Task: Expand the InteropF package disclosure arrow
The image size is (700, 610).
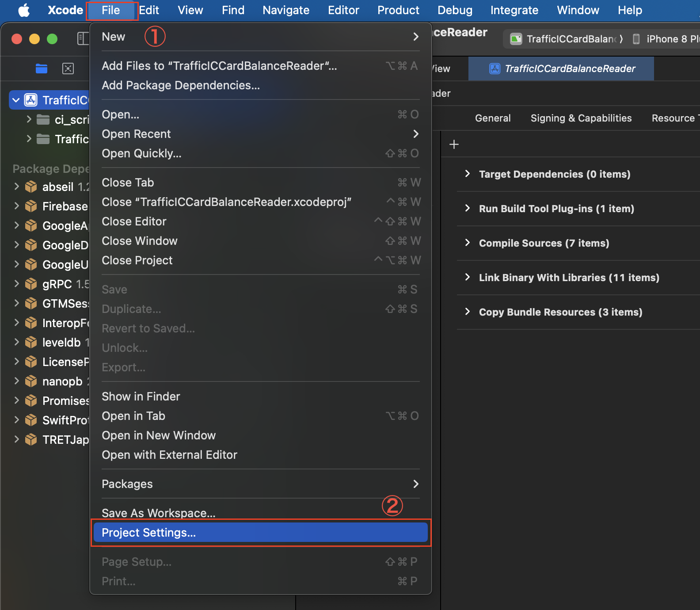Action: tap(16, 323)
